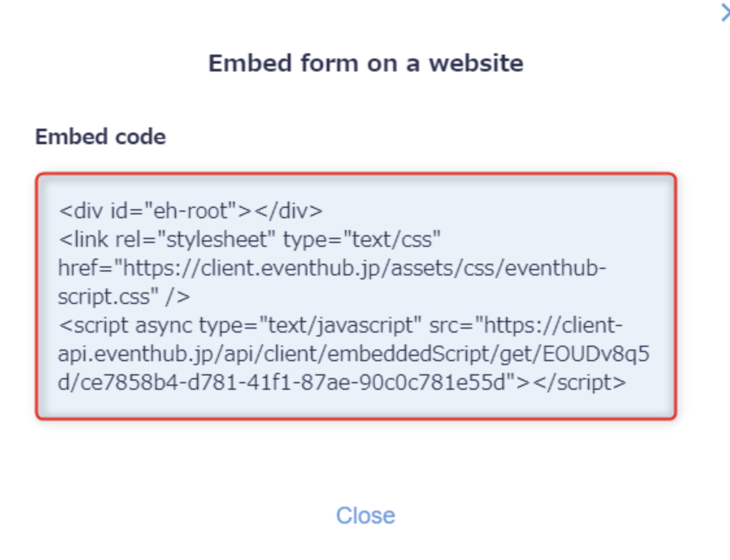Click the "Embed form on a website" heading
The width and height of the screenshot is (730, 560).
tap(366, 63)
